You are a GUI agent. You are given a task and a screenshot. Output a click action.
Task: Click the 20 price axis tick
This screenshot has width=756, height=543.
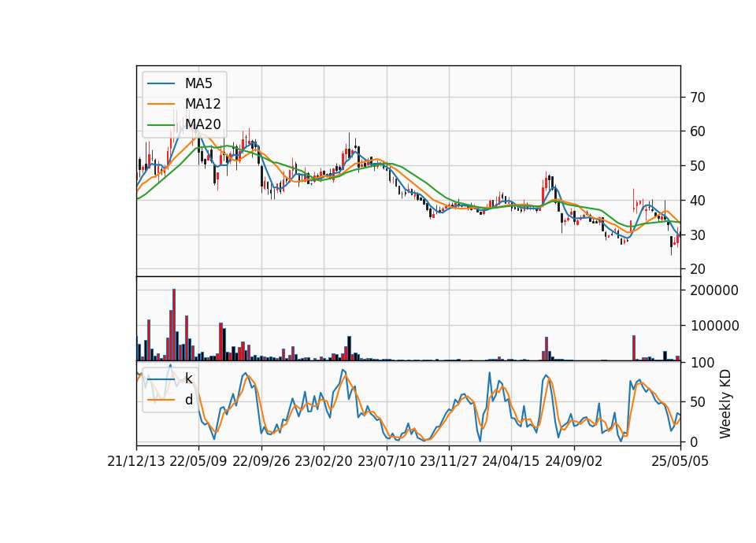point(698,269)
